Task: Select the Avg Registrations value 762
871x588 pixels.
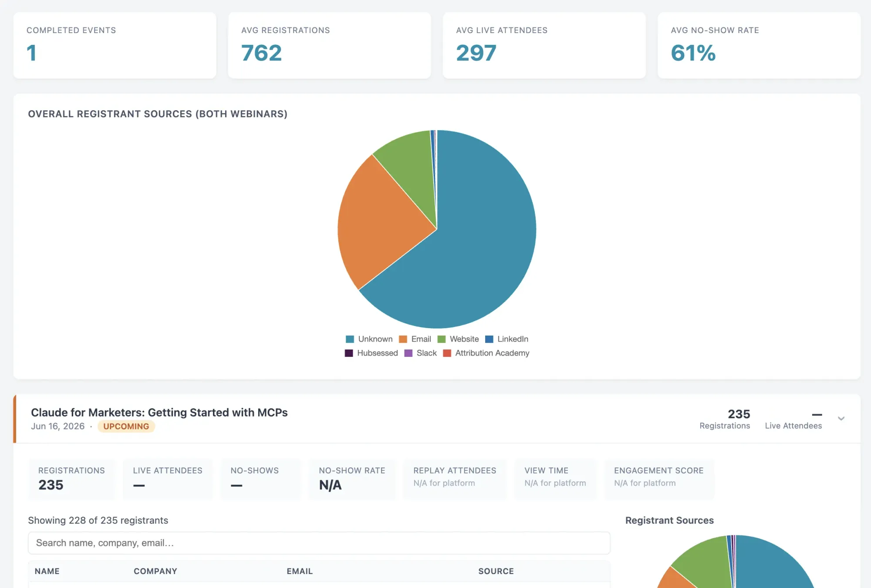Action: (262, 53)
